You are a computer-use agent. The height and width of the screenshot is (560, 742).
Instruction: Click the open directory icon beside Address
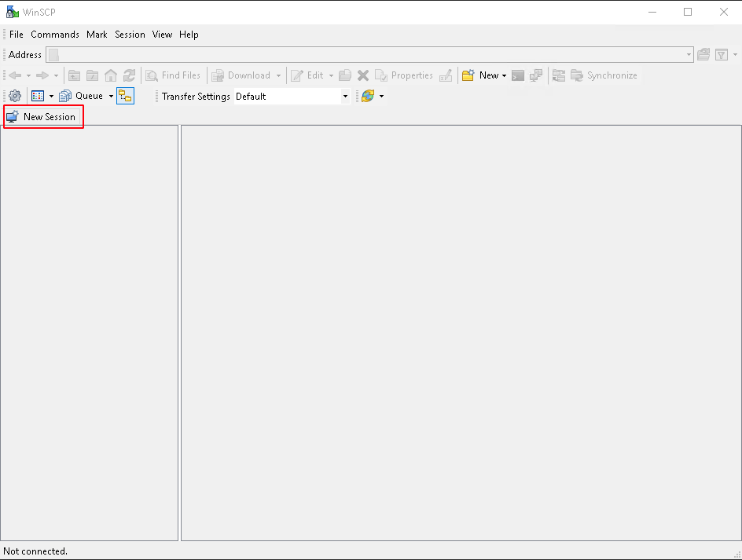pos(703,55)
